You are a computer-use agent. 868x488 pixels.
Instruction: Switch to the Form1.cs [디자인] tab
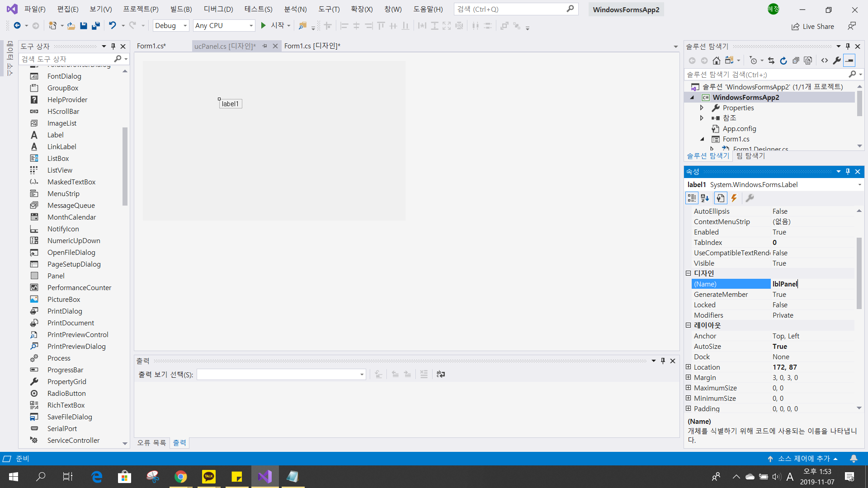312,46
